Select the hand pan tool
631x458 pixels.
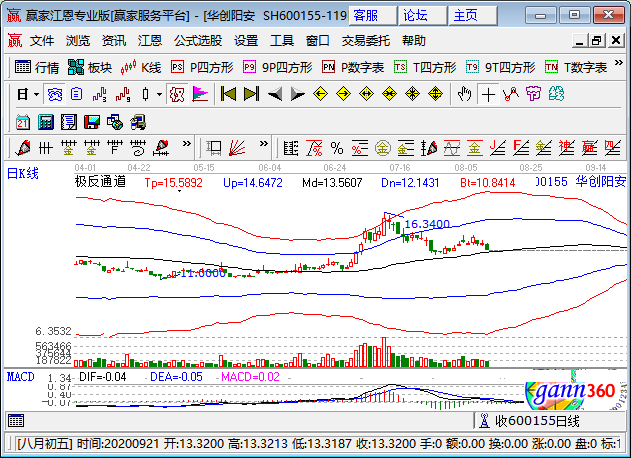click(x=465, y=95)
